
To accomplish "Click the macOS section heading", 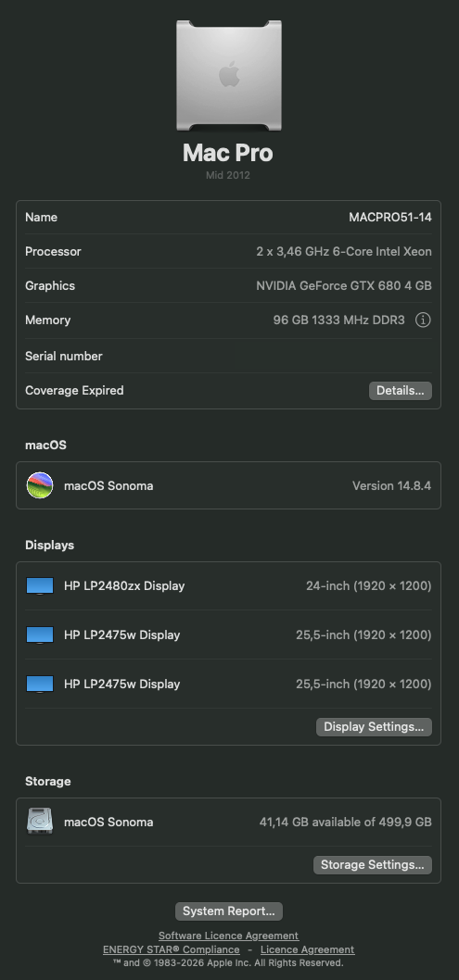I will click(x=45, y=445).
